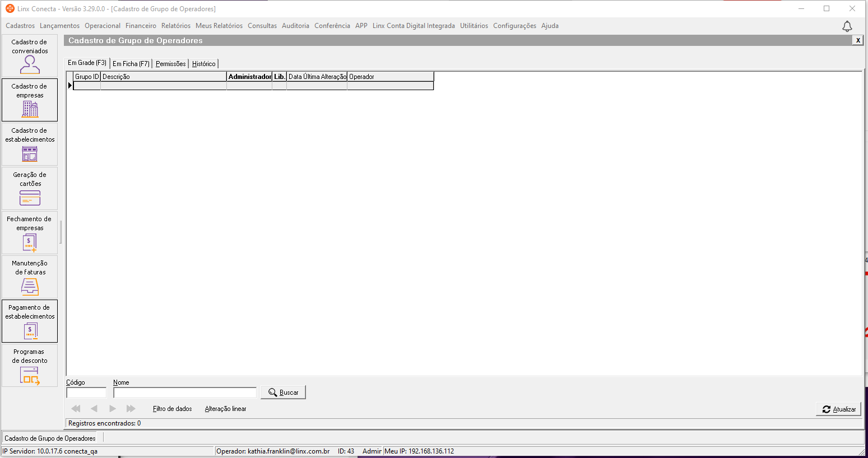Click the Lib. column header
Viewport: 868px width, 458px height.
pyautogui.click(x=280, y=77)
